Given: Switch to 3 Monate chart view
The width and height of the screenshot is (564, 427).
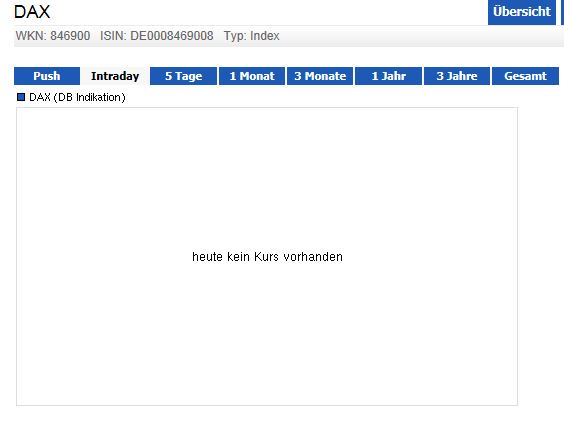Looking at the screenshot, I should (x=320, y=76).
